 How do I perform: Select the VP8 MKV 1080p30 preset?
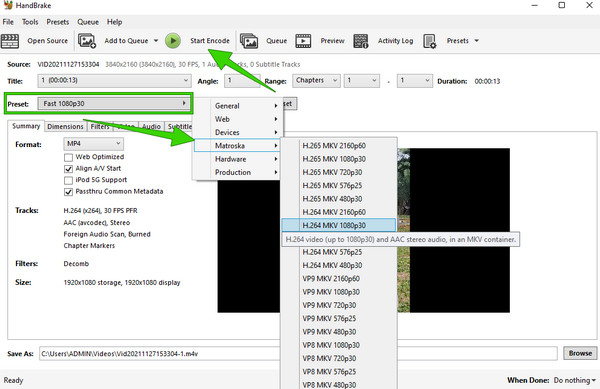339,345
